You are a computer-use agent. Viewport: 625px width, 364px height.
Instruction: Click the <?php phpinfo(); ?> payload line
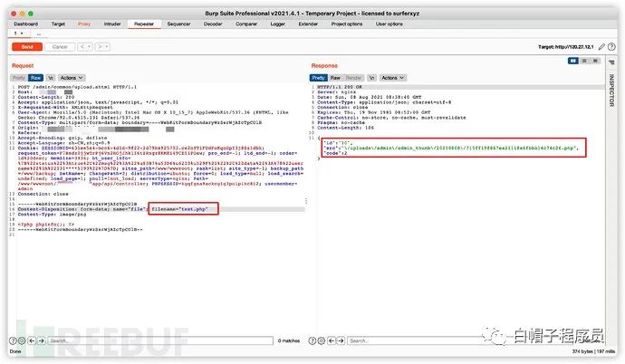(x=46, y=225)
